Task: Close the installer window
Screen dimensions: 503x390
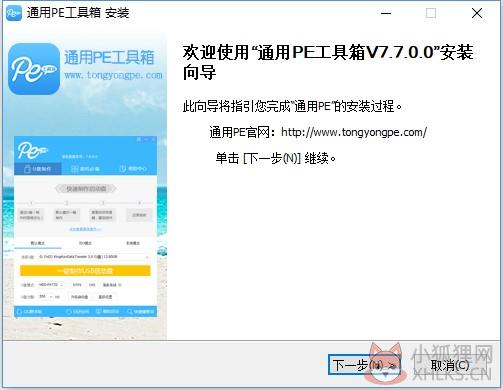Action: 477,13
